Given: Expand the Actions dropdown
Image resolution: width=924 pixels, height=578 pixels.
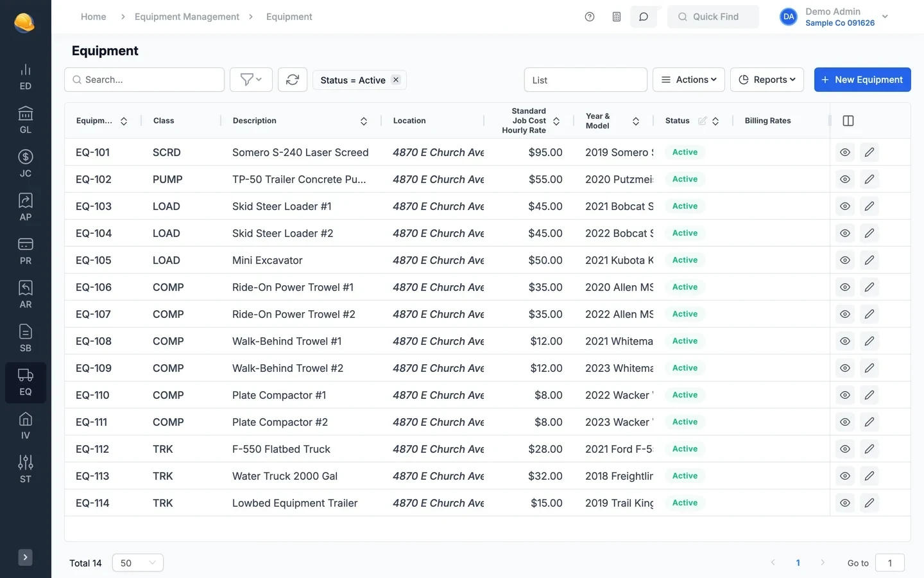Looking at the screenshot, I should pyautogui.click(x=689, y=80).
